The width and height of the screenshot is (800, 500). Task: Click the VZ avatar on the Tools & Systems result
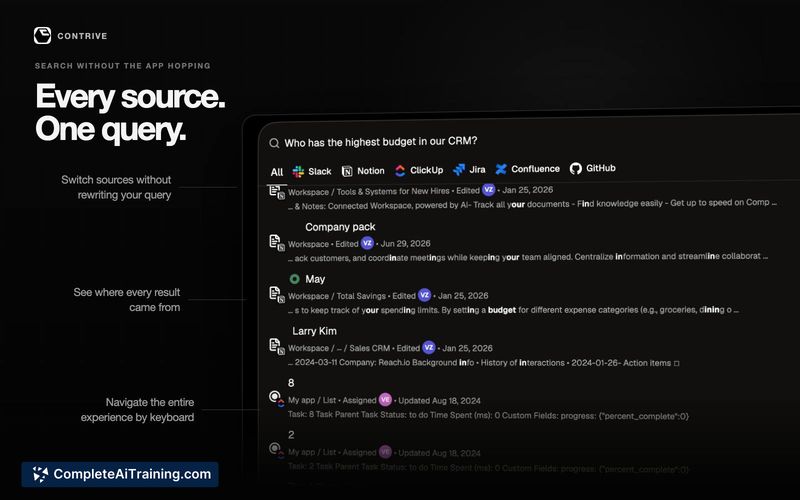pyautogui.click(x=488, y=190)
